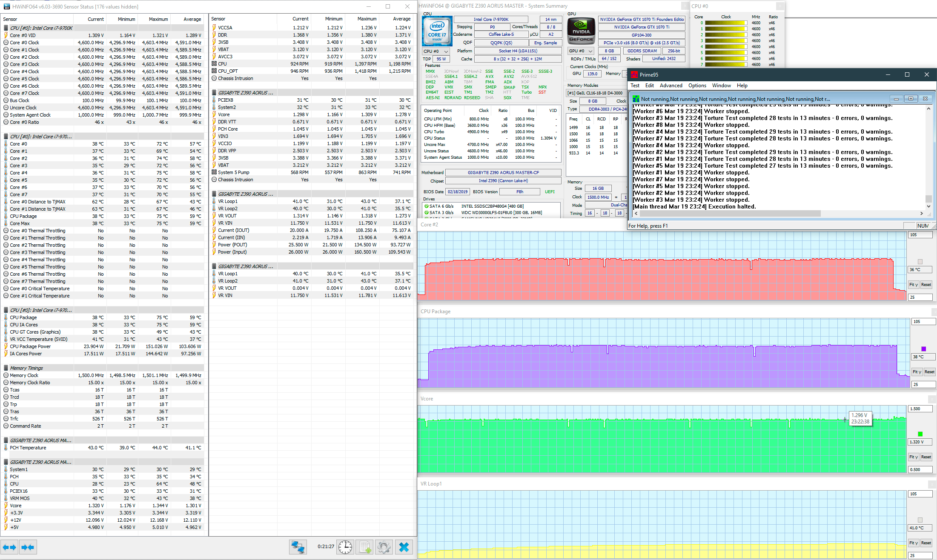The height and width of the screenshot is (560, 937).
Task: Click the Intel Core i7 logo
Action: 437,31
